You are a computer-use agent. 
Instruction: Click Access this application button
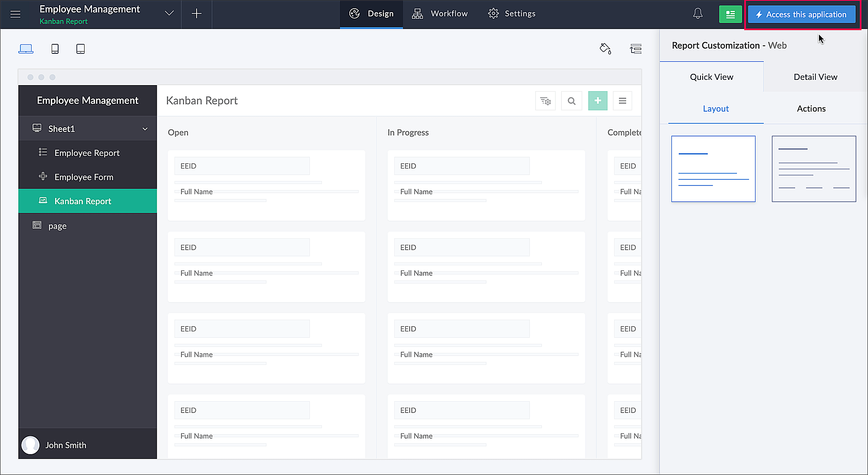802,14
